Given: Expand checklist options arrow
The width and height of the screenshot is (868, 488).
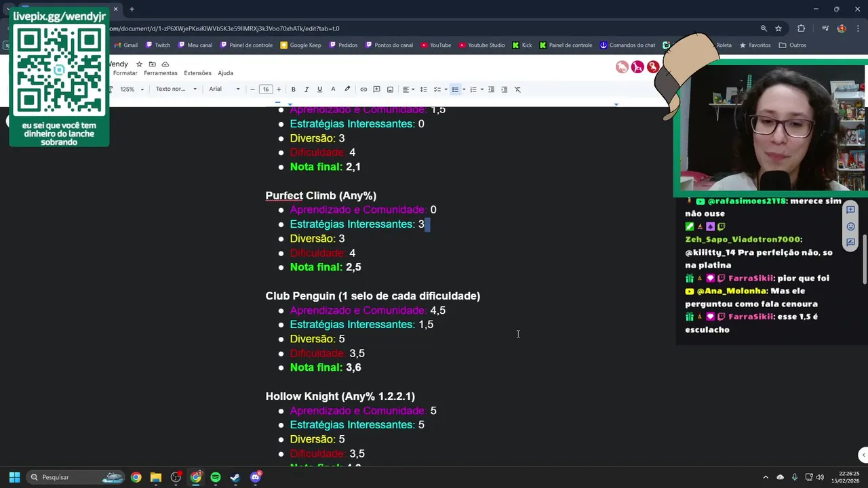Looking at the screenshot, I should coord(446,89).
